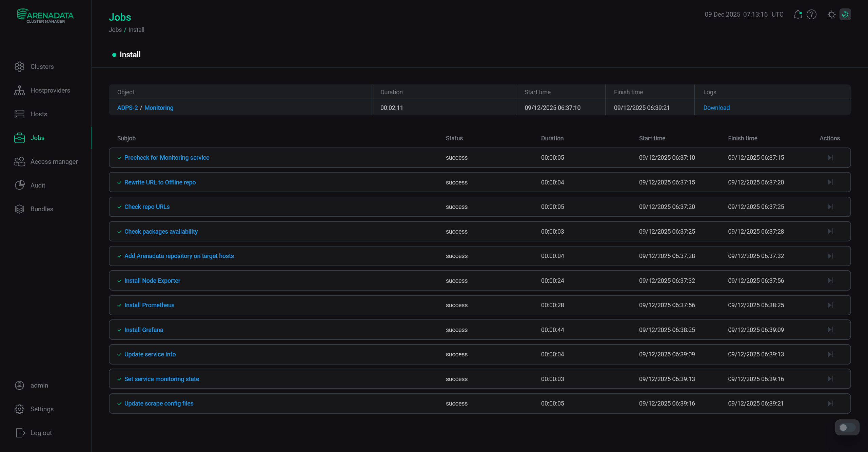Flip the switch at the bottom right

tap(847, 427)
